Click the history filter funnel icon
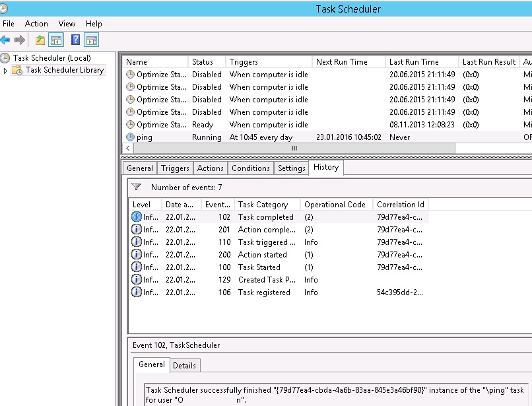The height and width of the screenshot is (406, 532). pyautogui.click(x=136, y=187)
